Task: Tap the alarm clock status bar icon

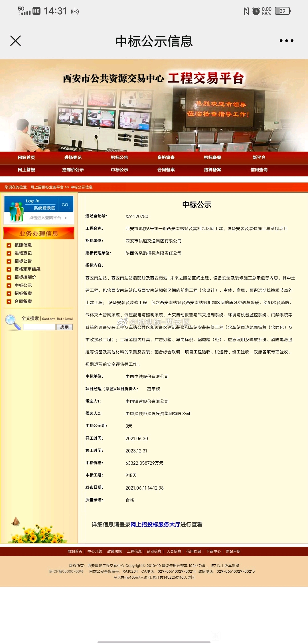Action: tap(256, 11)
